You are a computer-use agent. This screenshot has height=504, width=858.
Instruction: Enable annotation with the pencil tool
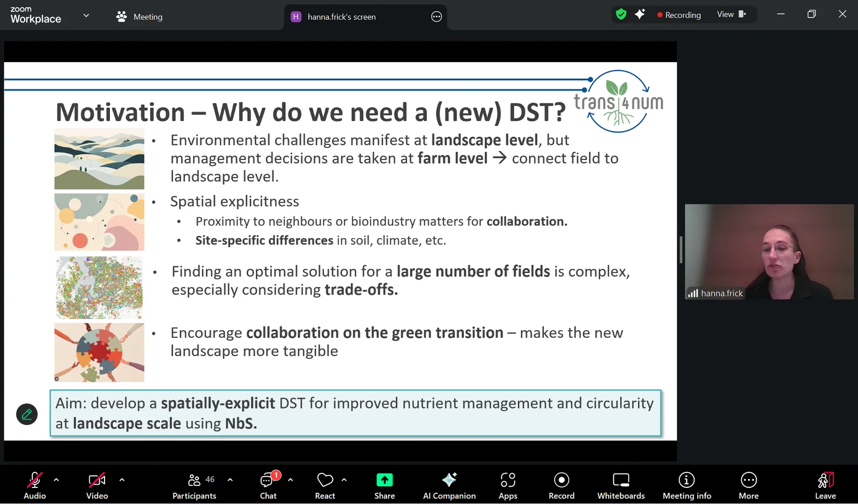pos(27,414)
